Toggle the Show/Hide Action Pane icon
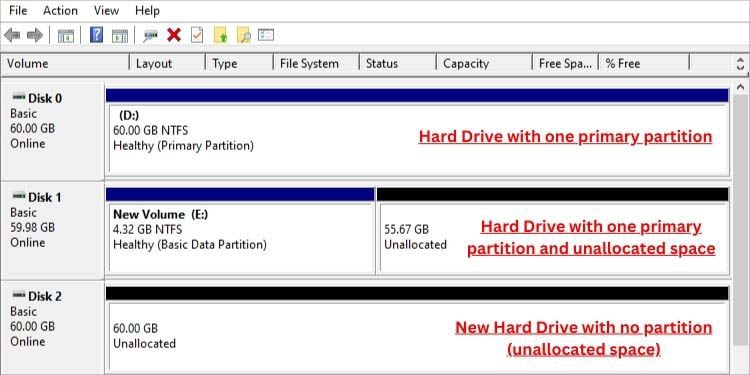The width and height of the screenshot is (750, 375). click(x=120, y=35)
